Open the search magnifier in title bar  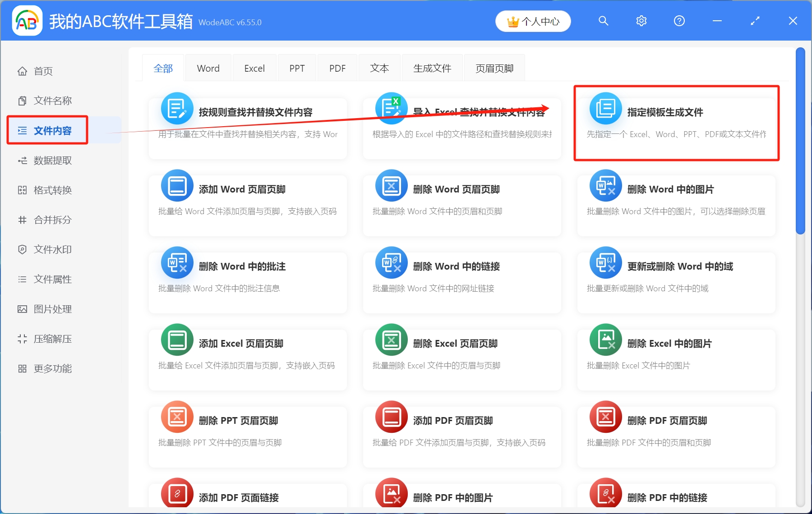604,21
